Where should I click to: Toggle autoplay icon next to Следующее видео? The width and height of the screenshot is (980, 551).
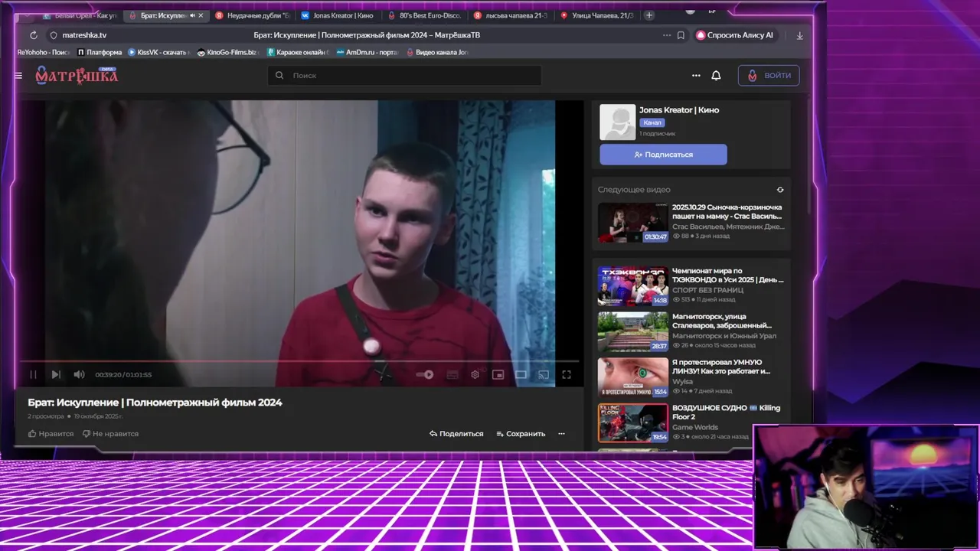pos(780,190)
